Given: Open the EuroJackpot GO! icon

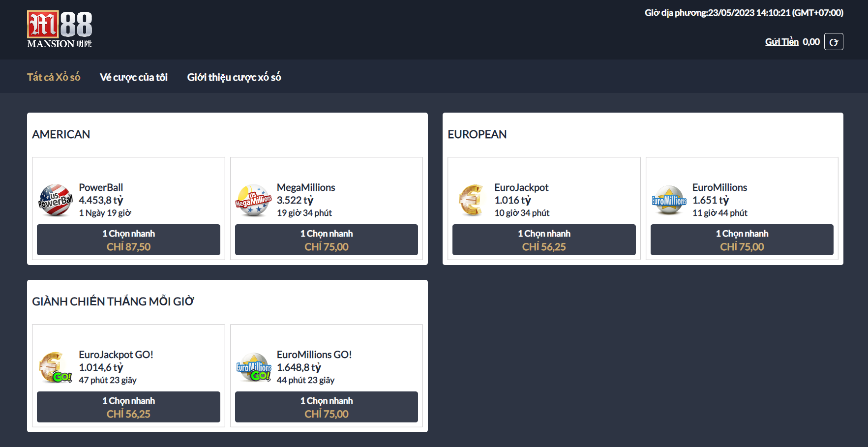Looking at the screenshot, I should coord(55,367).
